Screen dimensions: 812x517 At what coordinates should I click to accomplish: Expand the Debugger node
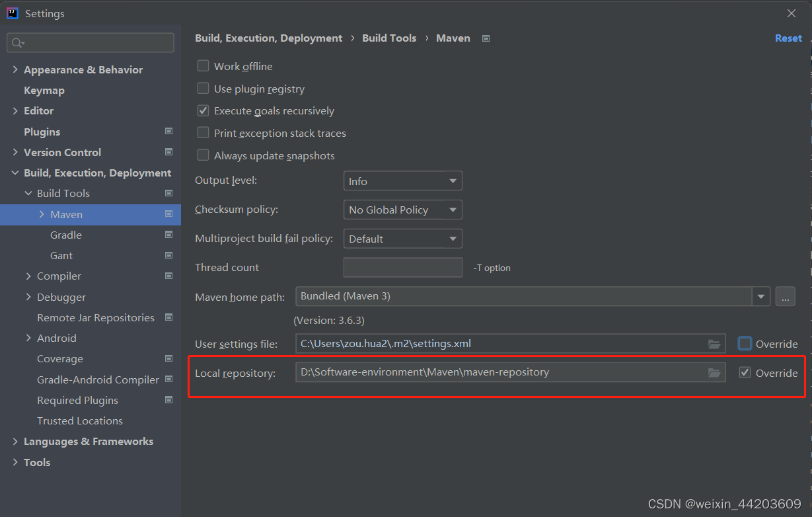28,297
